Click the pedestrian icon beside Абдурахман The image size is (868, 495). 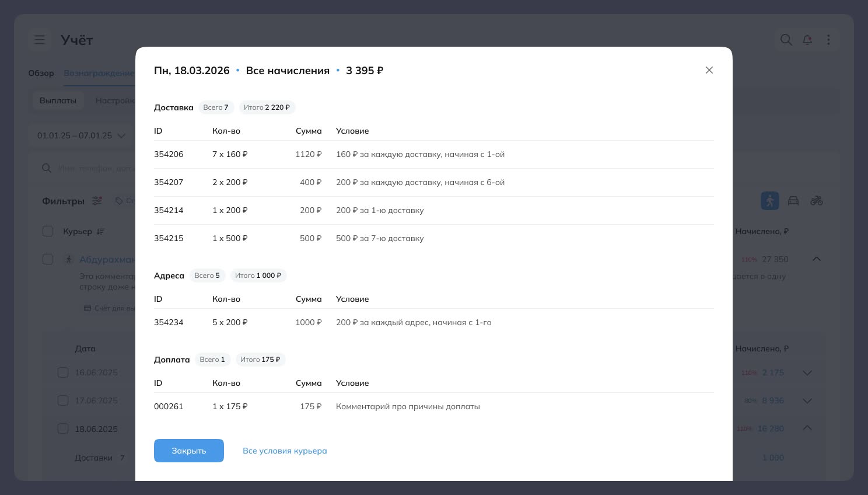click(69, 259)
